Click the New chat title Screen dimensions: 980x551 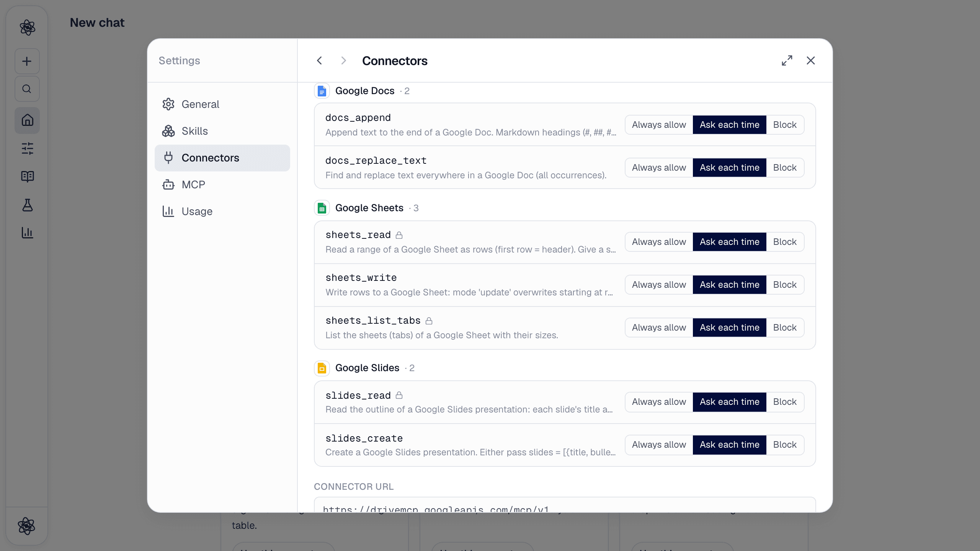[97, 23]
